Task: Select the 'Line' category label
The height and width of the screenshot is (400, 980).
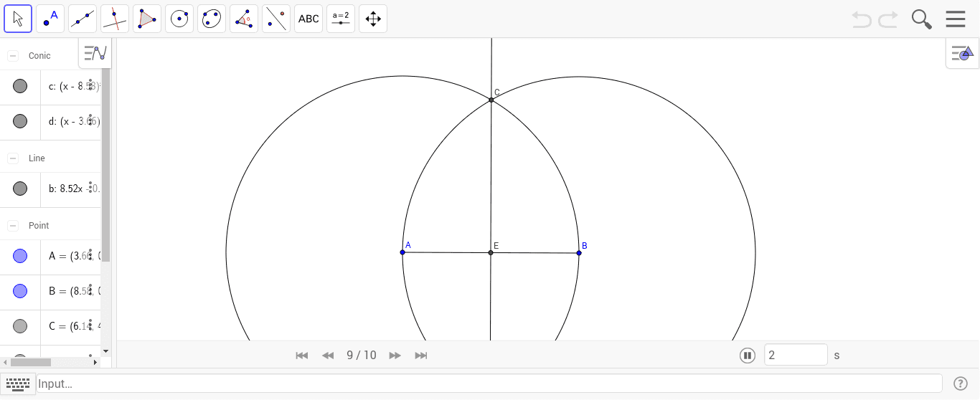Action: [x=37, y=158]
